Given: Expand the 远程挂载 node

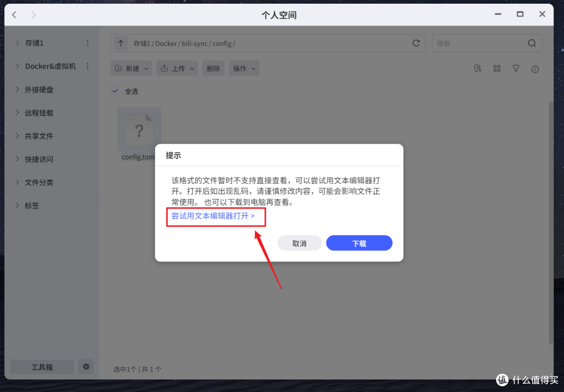Looking at the screenshot, I should tap(17, 113).
